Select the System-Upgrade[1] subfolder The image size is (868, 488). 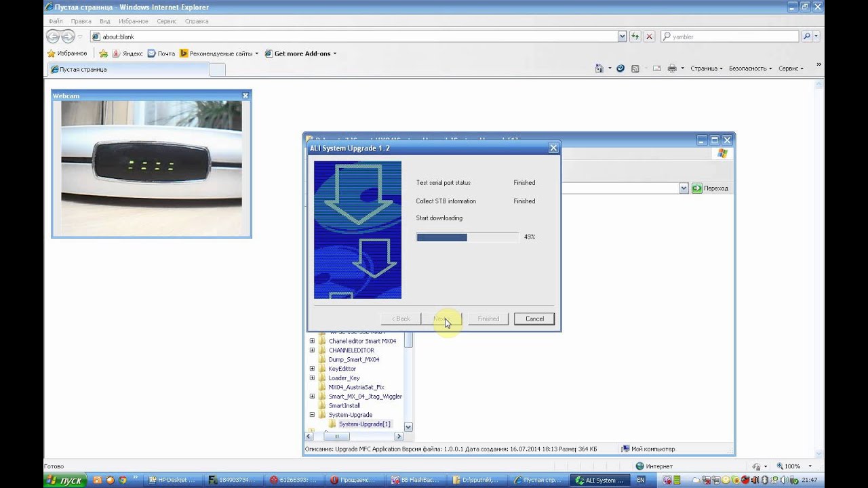365,424
